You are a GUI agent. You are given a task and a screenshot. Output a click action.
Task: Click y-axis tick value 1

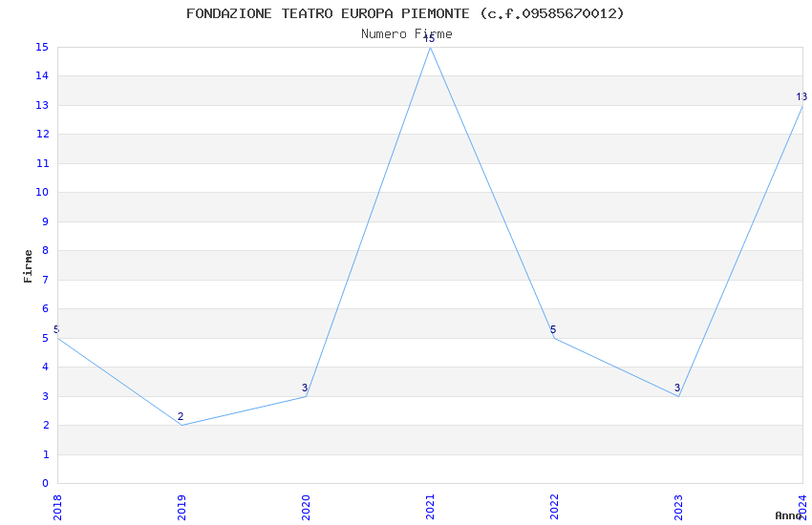(x=46, y=454)
